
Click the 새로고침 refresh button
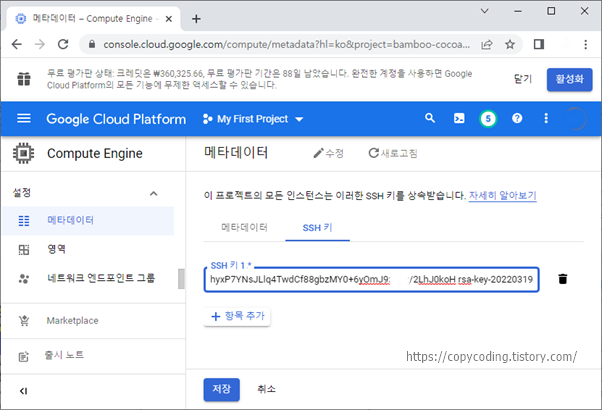tap(393, 153)
